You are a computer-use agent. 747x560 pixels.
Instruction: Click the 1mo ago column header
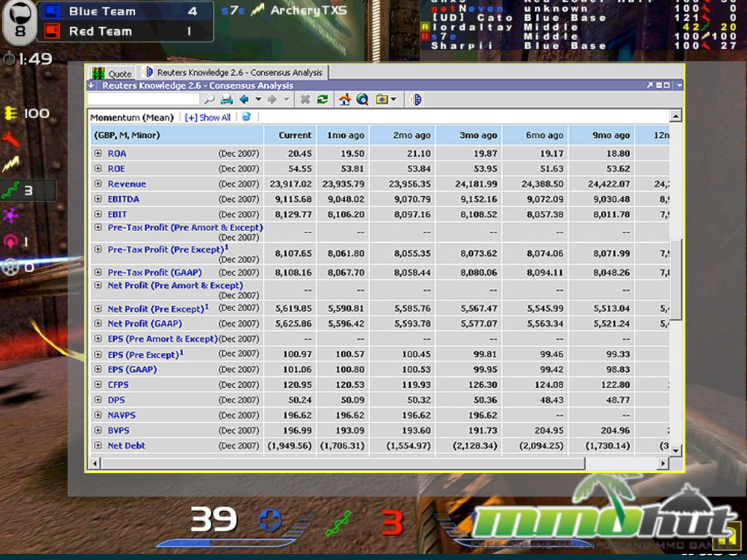click(x=343, y=135)
